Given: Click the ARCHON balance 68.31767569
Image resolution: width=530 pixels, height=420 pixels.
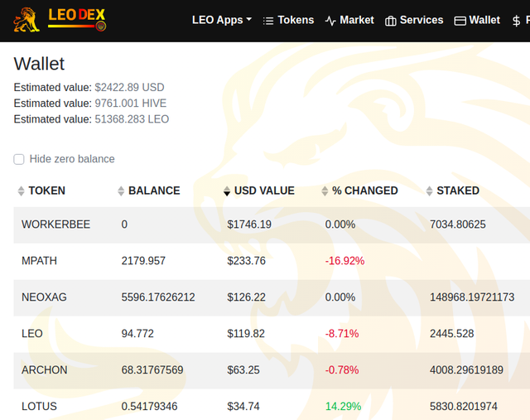Looking at the screenshot, I should tap(152, 370).
